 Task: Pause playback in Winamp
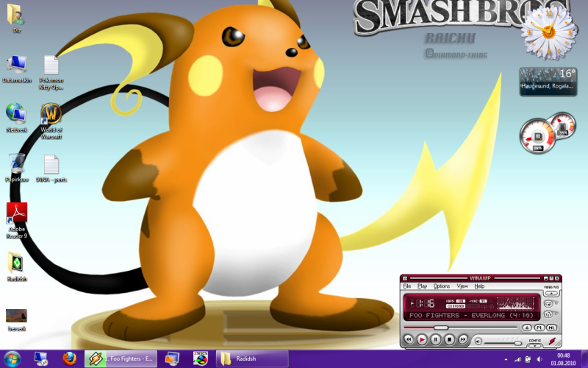[x=435, y=339]
